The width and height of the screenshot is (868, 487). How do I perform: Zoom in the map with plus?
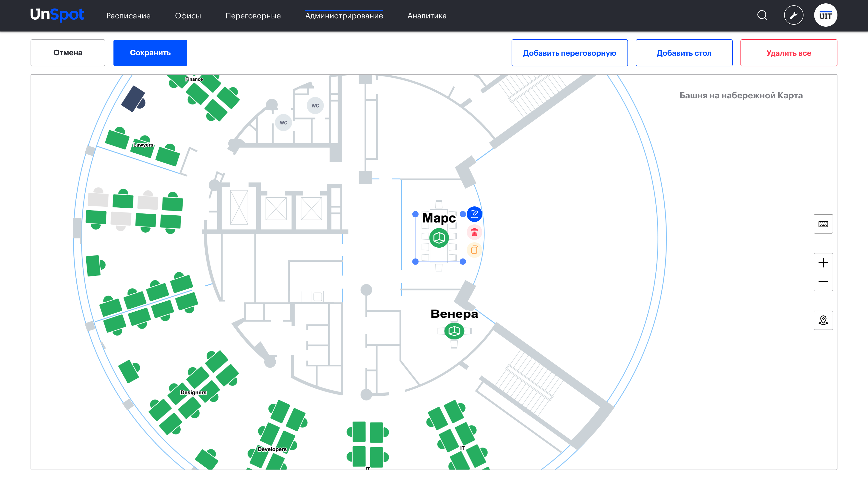click(823, 263)
